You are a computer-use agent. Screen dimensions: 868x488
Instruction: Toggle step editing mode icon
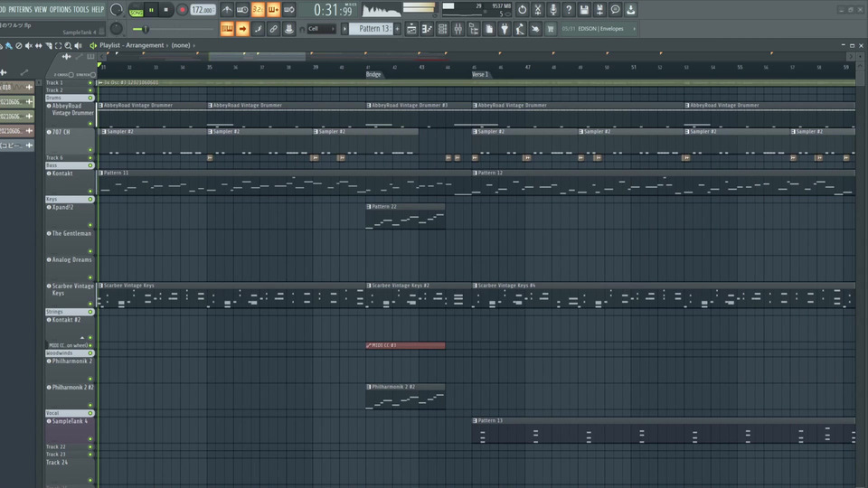(258, 29)
